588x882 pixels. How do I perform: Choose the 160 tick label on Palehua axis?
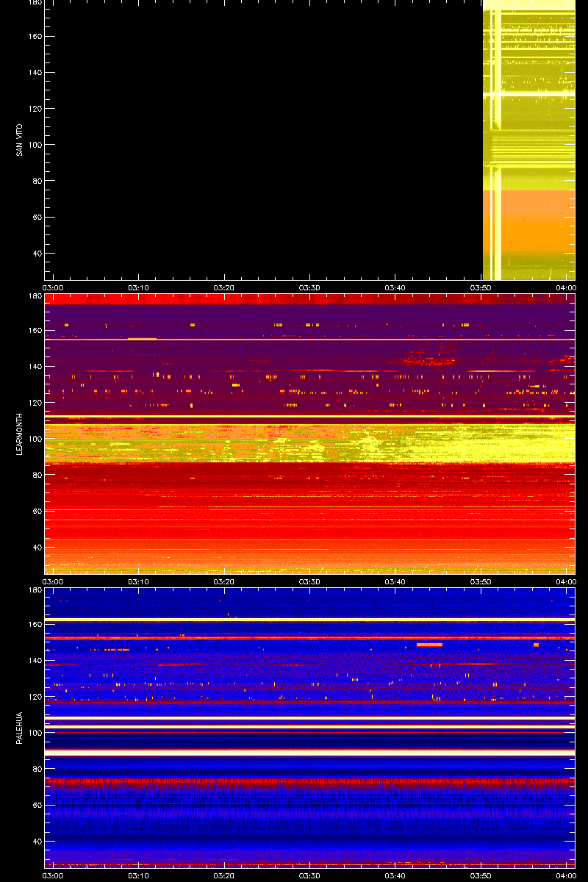35,625
